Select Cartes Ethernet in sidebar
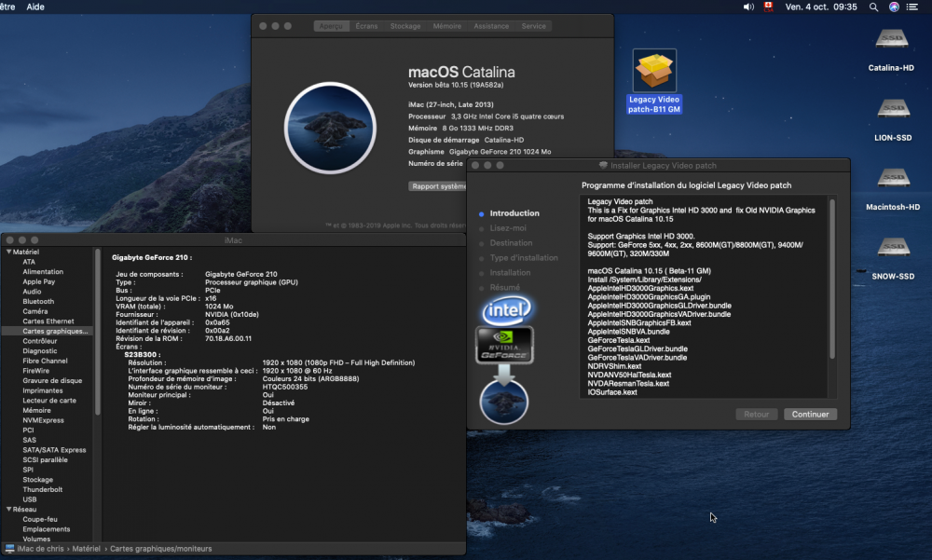 coord(48,321)
